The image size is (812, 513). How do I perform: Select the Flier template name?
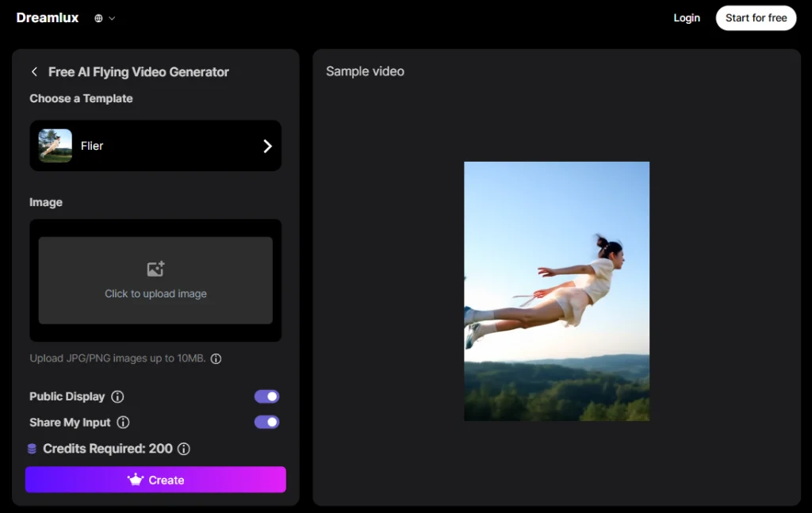coord(92,146)
